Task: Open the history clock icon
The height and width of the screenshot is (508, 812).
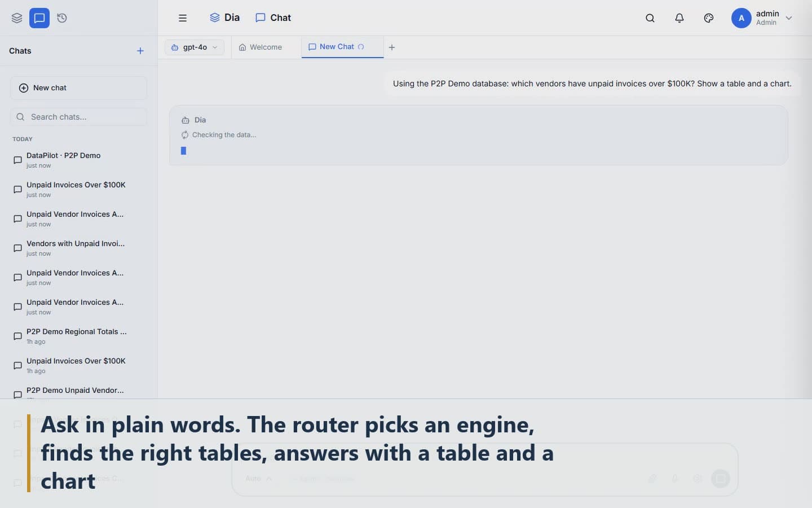Action: 62,18
